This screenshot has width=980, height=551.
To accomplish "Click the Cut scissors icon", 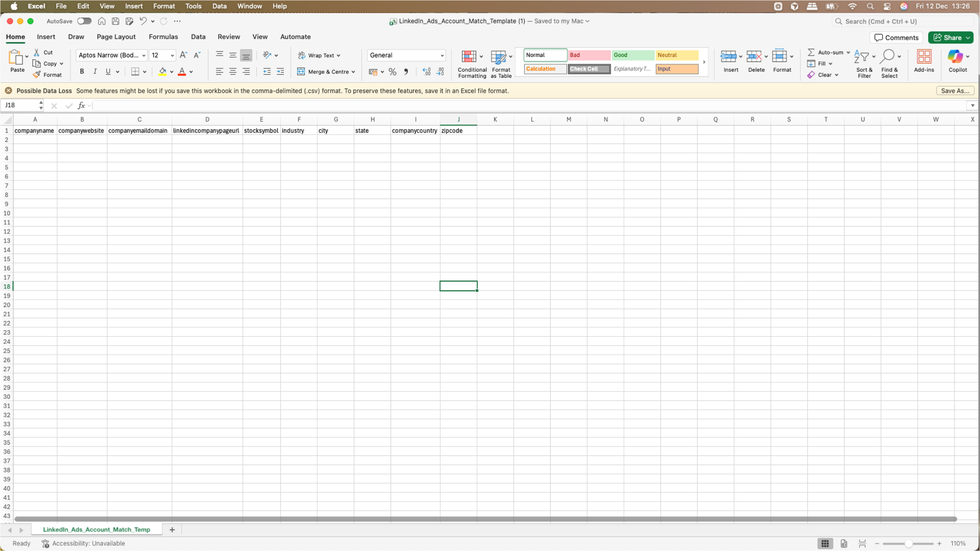I will 37,53.
